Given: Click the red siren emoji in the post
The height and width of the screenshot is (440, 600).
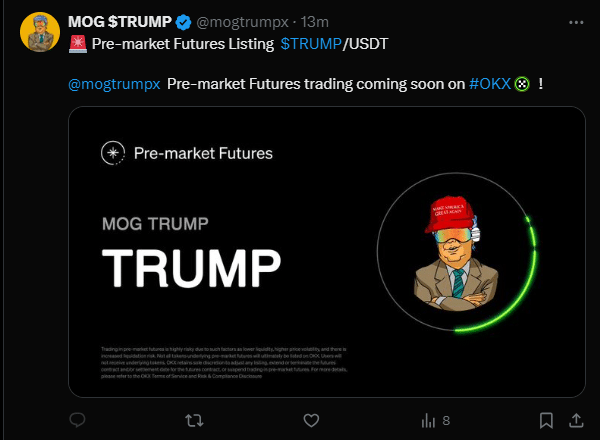Looking at the screenshot, I should pos(77,44).
